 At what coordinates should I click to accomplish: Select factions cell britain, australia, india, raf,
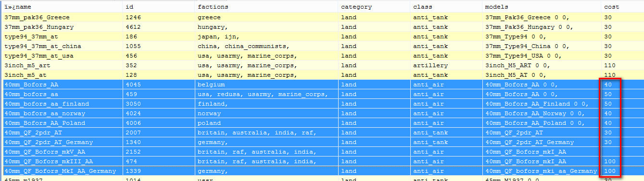coord(267,133)
